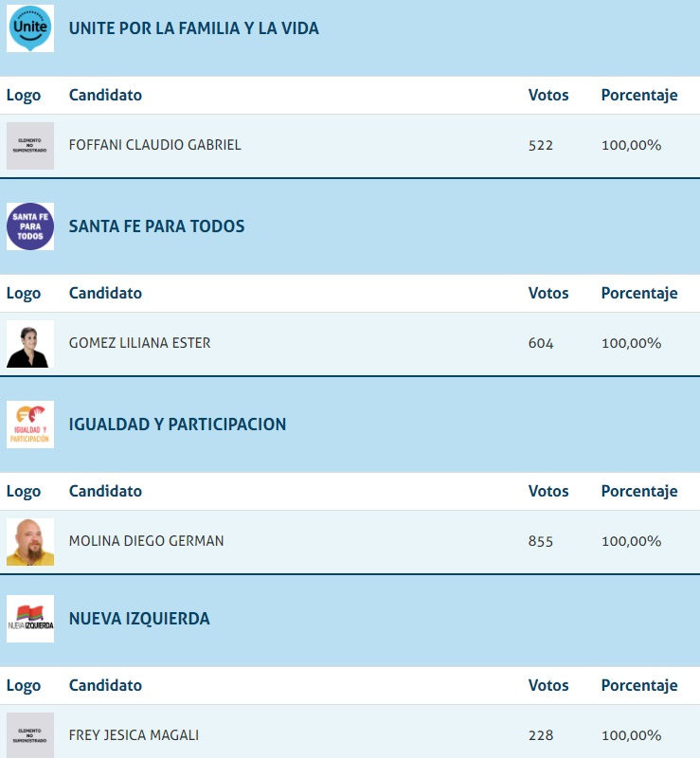Image resolution: width=700 pixels, height=759 pixels.
Task: Click the Nueva Izquierda flag logo
Action: click(30, 619)
